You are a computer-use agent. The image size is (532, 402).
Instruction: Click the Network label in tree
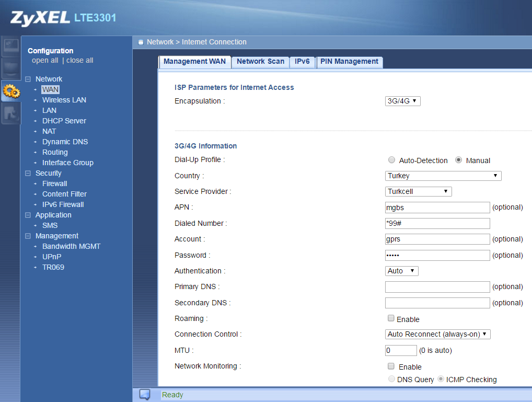49,79
